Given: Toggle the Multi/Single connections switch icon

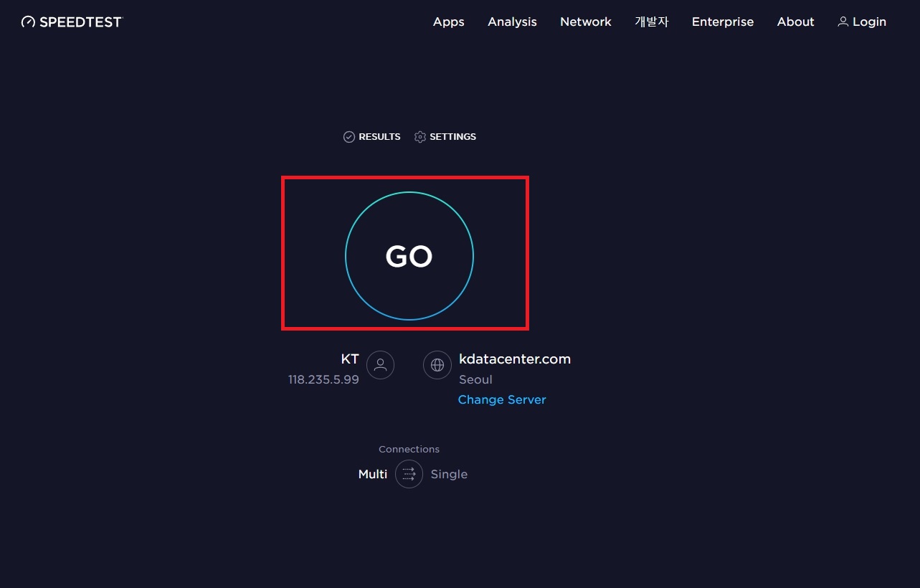Looking at the screenshot, I should pos(409,474).
